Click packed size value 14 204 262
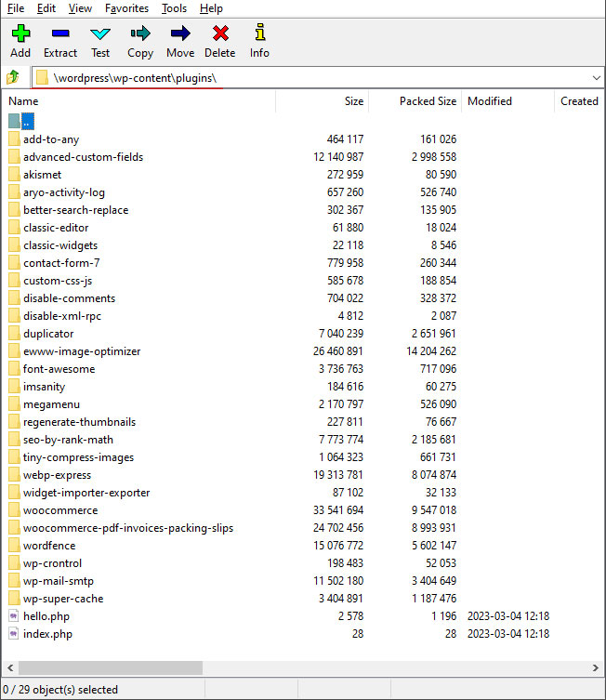Image resolution: width=606 pixels, height=700 pixels. click(x=431, y=351)
